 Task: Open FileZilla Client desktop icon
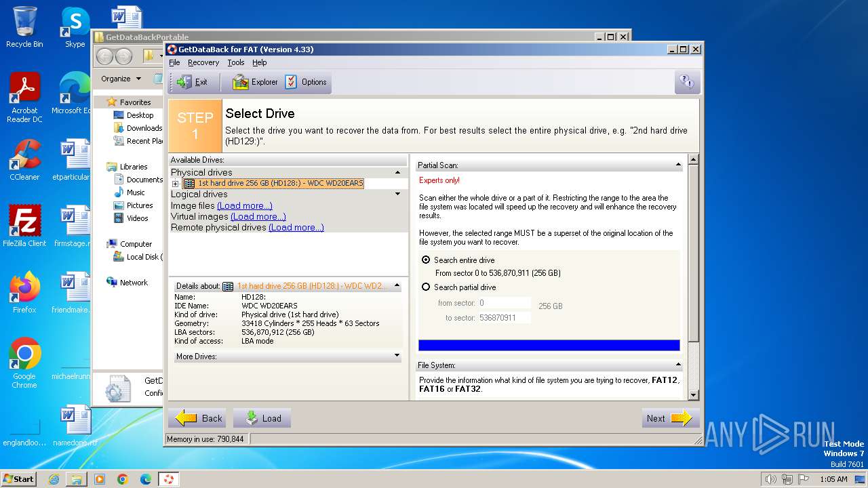pyautogui.click(x=24, y=226)
